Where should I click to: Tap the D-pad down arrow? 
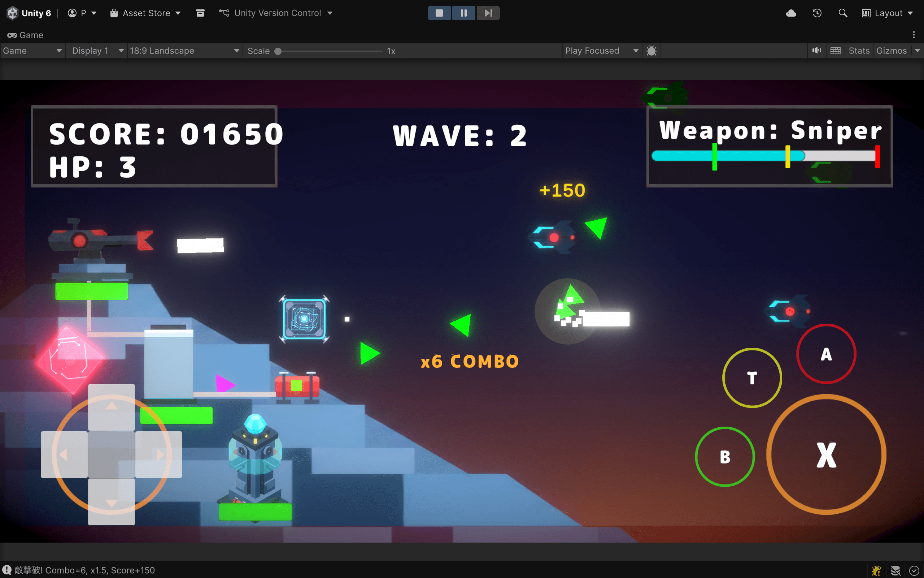pos(112,501)
